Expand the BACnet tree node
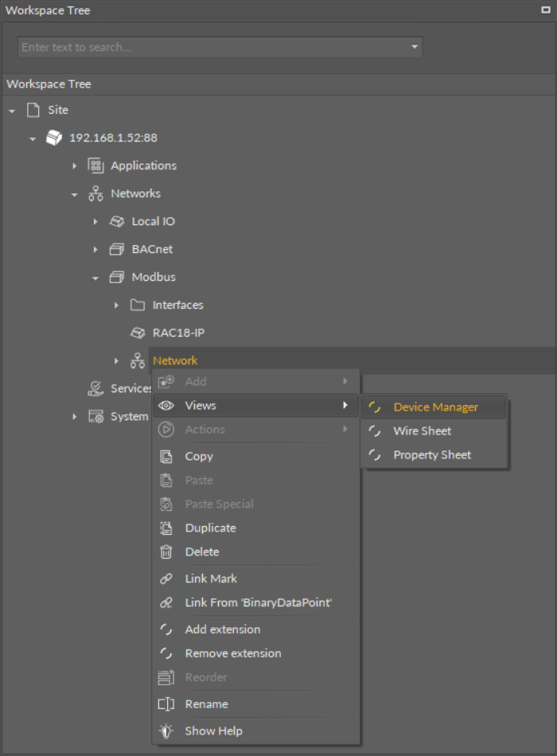 (x=95, y=250)
